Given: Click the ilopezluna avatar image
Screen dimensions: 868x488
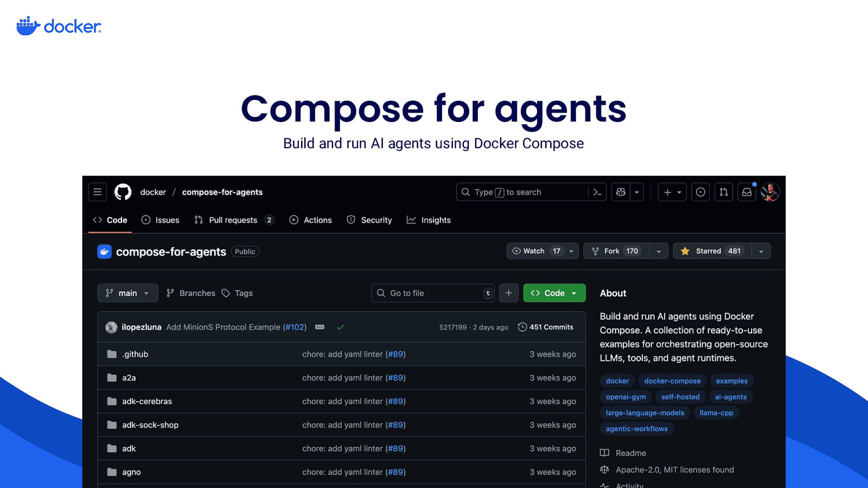Looking at the screenshot, I should click(x=111, y=327).
